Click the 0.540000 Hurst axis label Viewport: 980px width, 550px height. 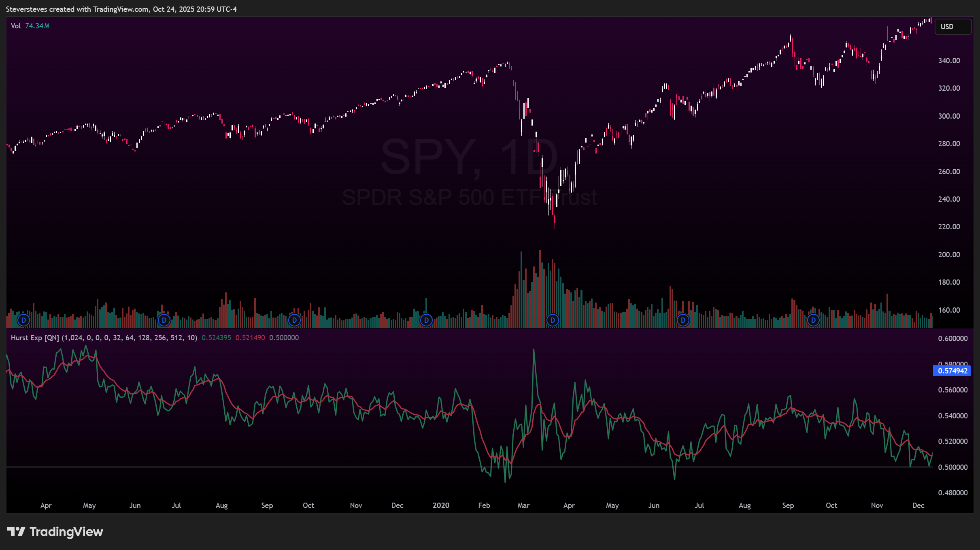coord(953,416)
